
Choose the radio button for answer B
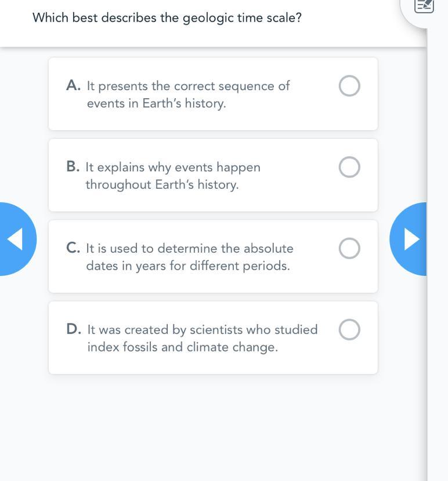pyautogui.click(x=349, y=167)
